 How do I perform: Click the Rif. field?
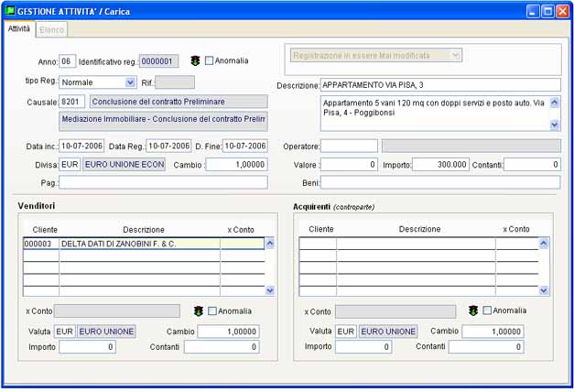pos(175,82)
